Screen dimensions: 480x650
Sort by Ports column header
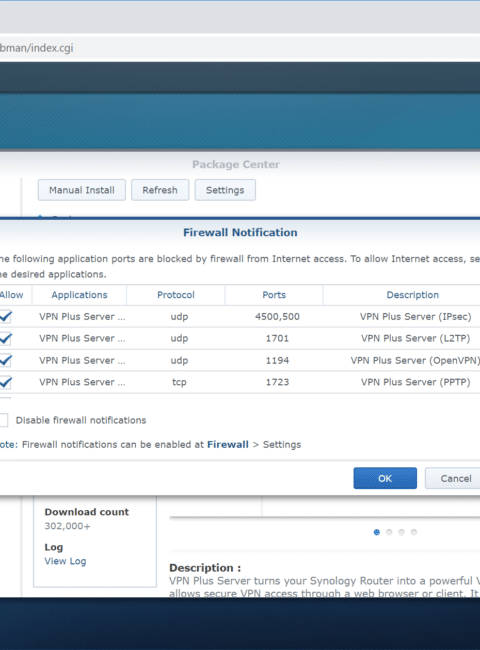tap(274, 295)
